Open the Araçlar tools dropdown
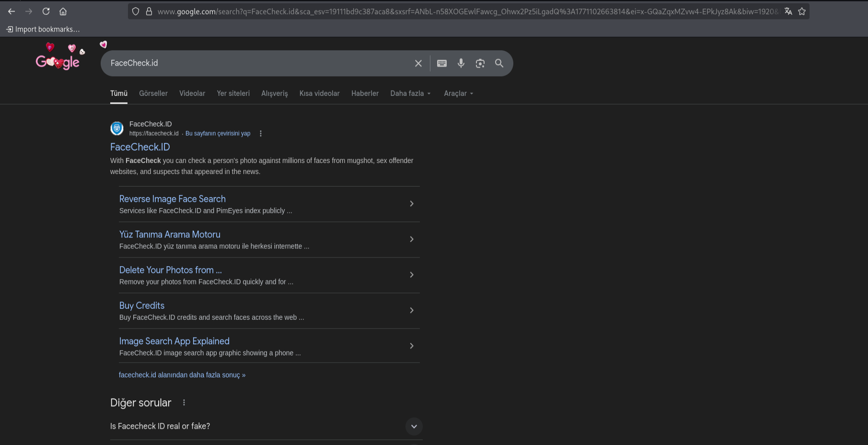Image resolution: width=868 pixels, height=445 pixels. (459, 94)
